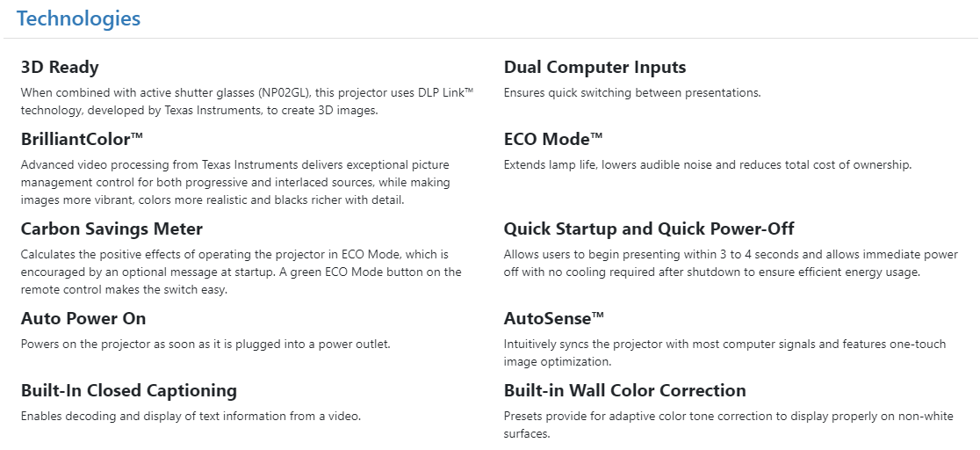Click the 3D Ready description paragraph
Image resolution: width=980 pixels, height=450 pixels.
(x=246, y=101)
